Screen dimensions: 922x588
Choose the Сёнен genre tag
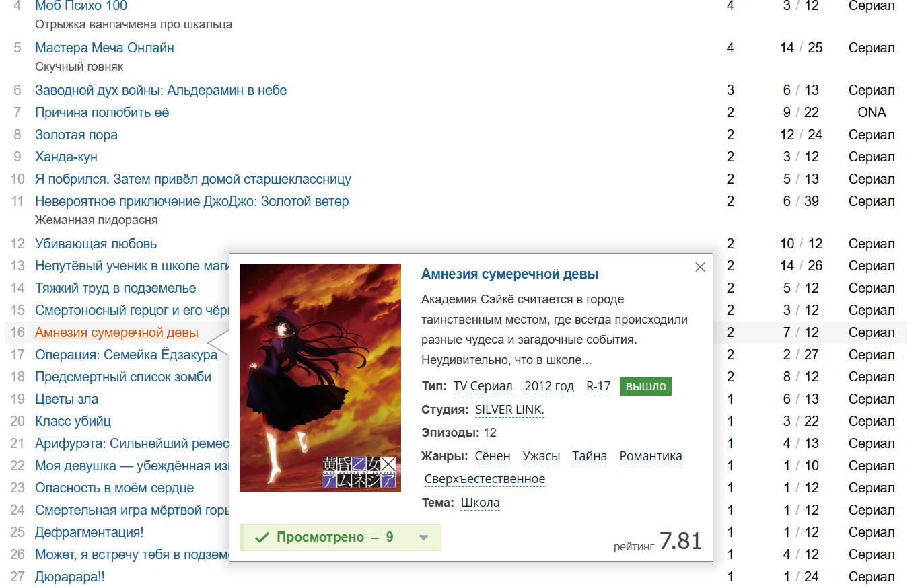pos(493,456)
